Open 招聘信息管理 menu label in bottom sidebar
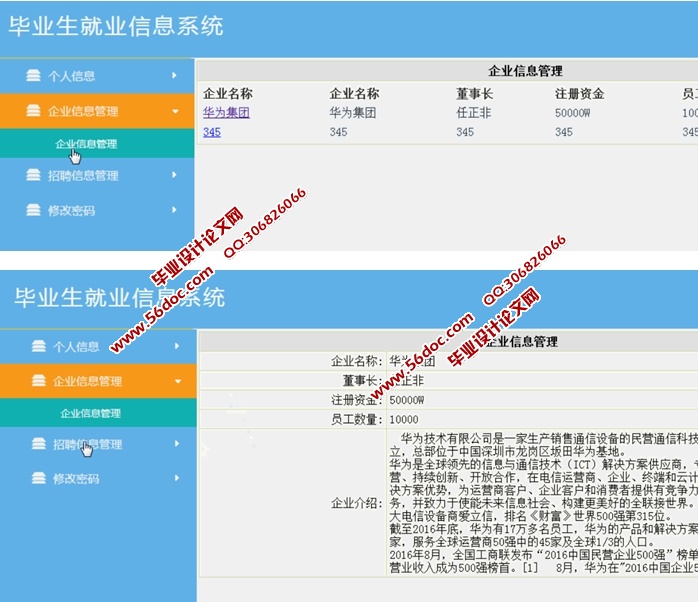Screen dimensions: 698x602 [x=87, y=444]
